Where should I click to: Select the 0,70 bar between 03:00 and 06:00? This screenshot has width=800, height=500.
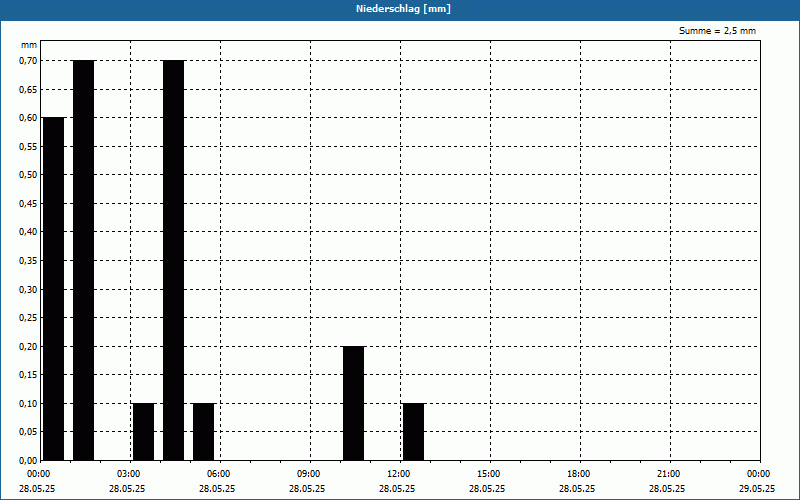point(173,260)
